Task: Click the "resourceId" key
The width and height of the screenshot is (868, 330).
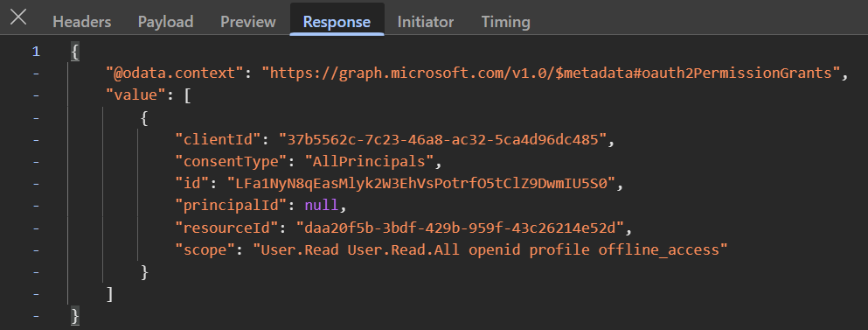Action: [226, 228]
